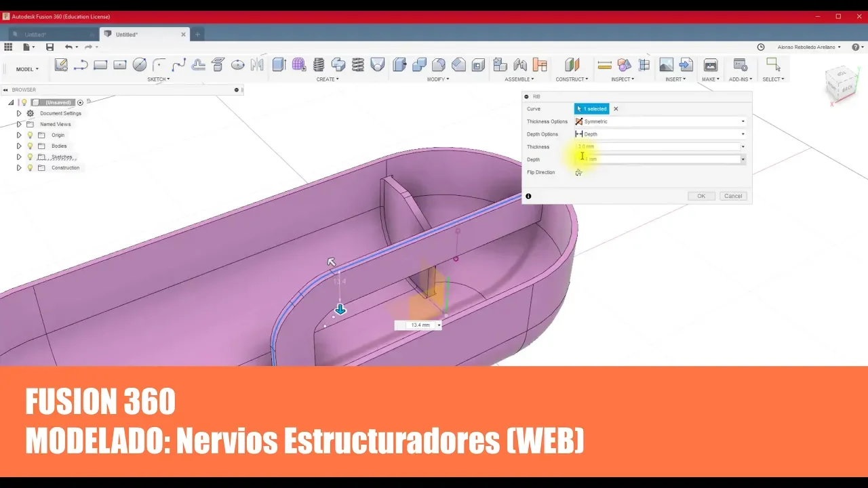Toggle visibility bulb of Unsaved component
This screenshot has height=488, width=868.
(24, 102)
